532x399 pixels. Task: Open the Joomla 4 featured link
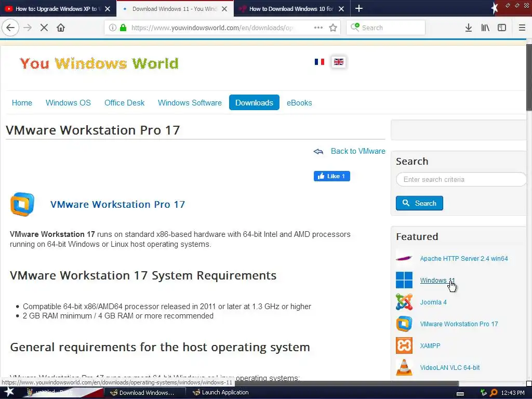pos(433,302)
